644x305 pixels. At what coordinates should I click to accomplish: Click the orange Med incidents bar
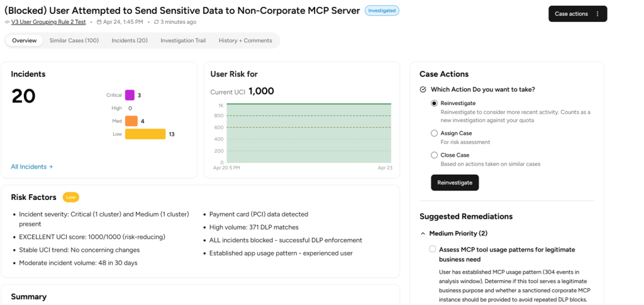point(131,121)
